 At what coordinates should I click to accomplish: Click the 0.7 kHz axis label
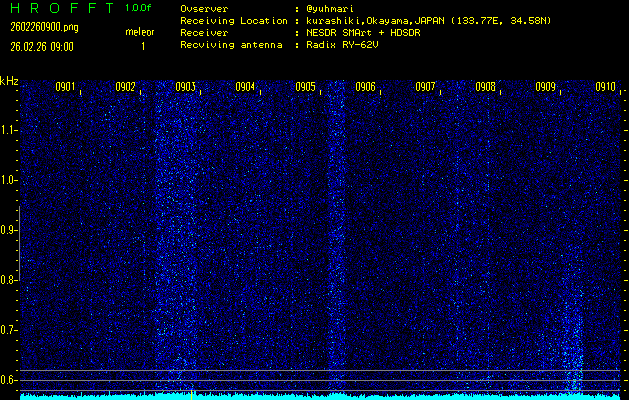click(x=7, y=330)
